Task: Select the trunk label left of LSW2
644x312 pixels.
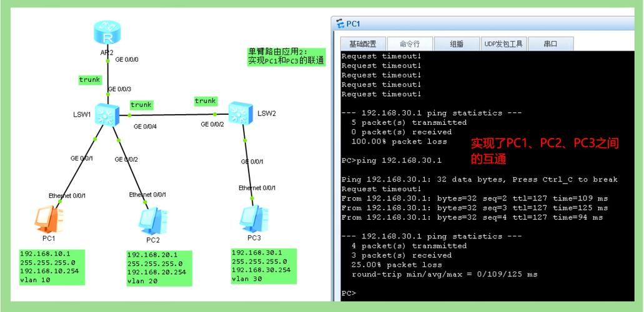Action: 205,100
